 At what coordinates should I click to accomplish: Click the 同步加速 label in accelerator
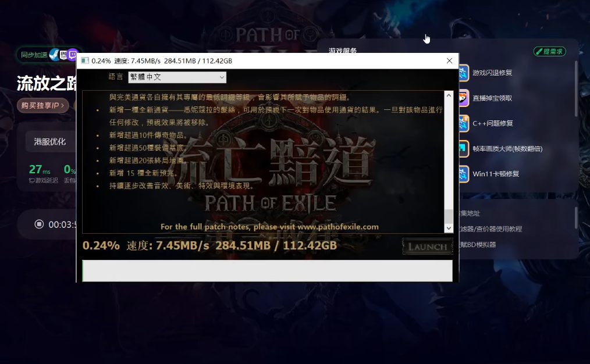pos(34,55)
